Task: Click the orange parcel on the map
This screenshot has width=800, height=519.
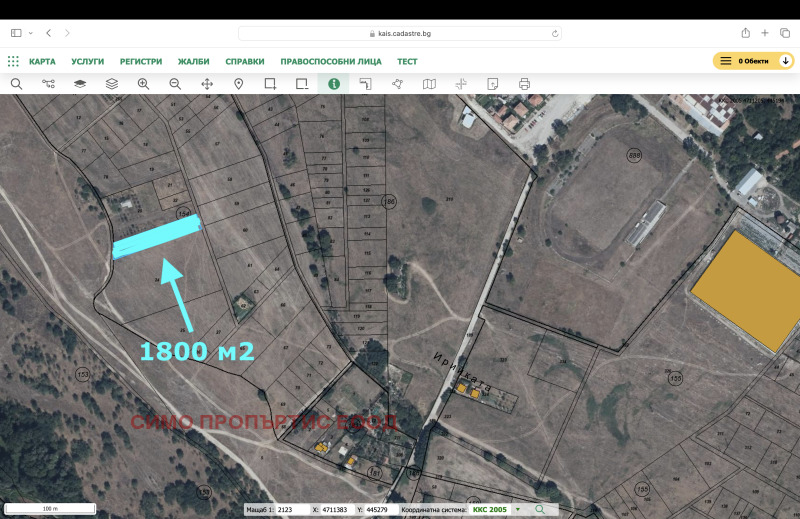Action: (747, 290)
